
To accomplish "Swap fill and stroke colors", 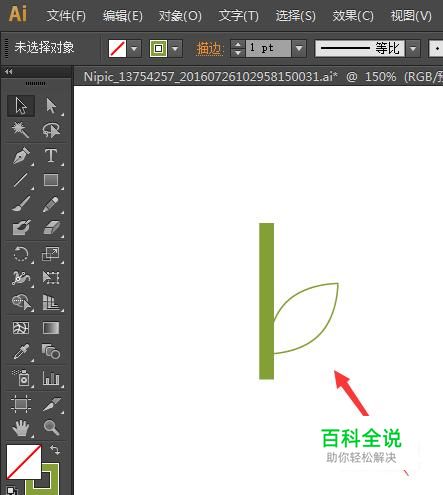I will (x=55, y=450).
